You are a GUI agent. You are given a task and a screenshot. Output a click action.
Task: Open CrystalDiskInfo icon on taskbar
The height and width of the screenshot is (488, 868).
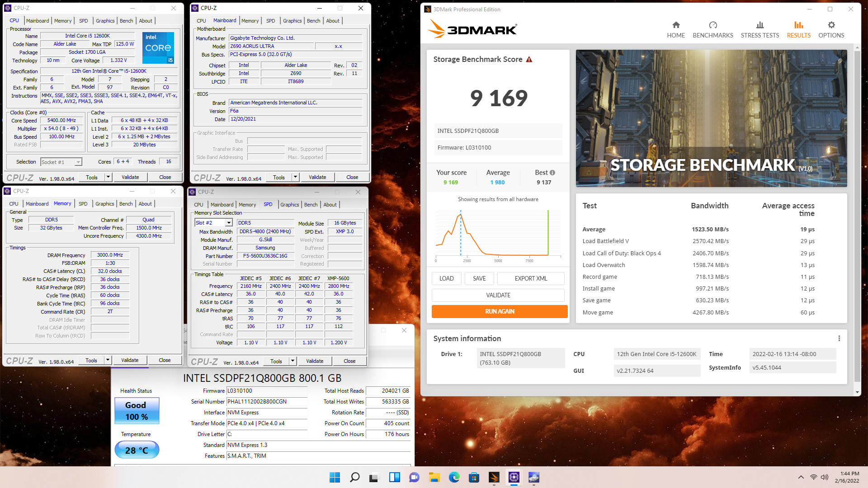coord(533,477)
